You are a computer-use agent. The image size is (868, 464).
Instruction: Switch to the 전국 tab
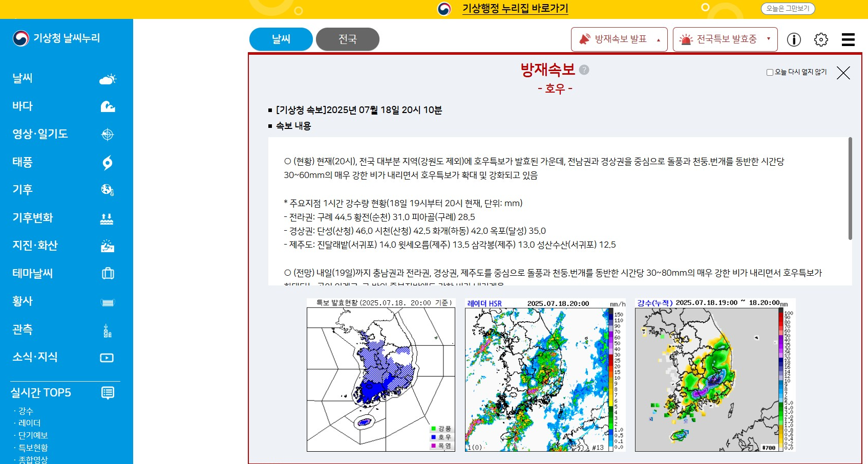(348, 39)
